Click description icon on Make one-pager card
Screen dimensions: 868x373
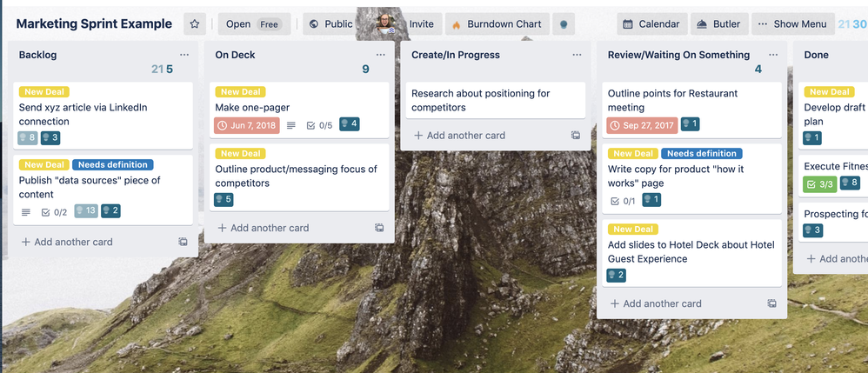tap(291, 125)
